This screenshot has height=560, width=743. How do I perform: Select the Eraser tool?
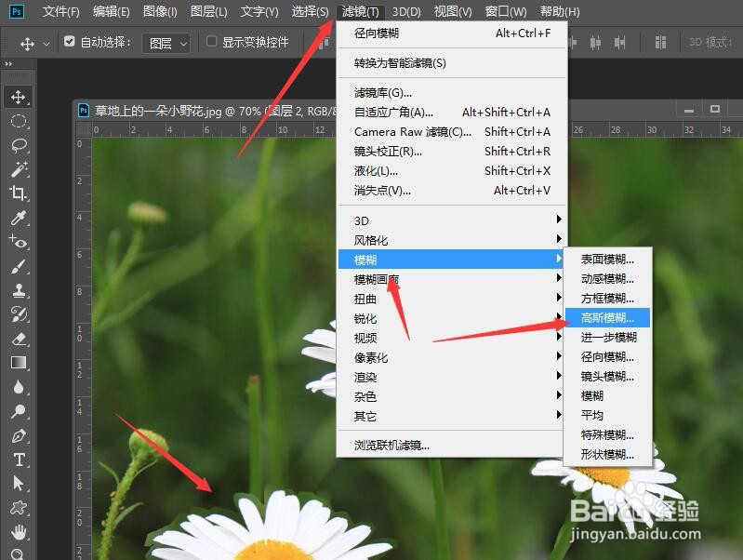pyautogui.click(x=19, y=339)
